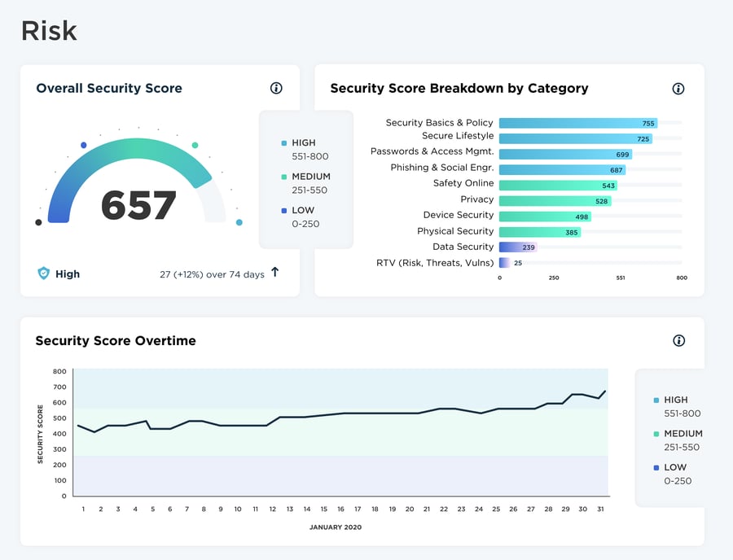The height and width of the screenshot is (560, 733).
Task: Click LOW legend swatch near the gauge
Action: coord(283,211)
